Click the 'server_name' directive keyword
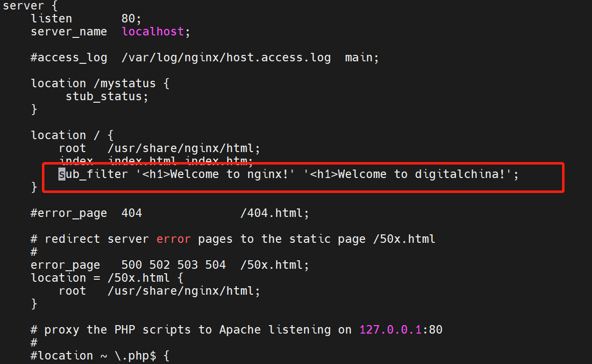This screenshot has width=592, height=364. click(69, 32)
